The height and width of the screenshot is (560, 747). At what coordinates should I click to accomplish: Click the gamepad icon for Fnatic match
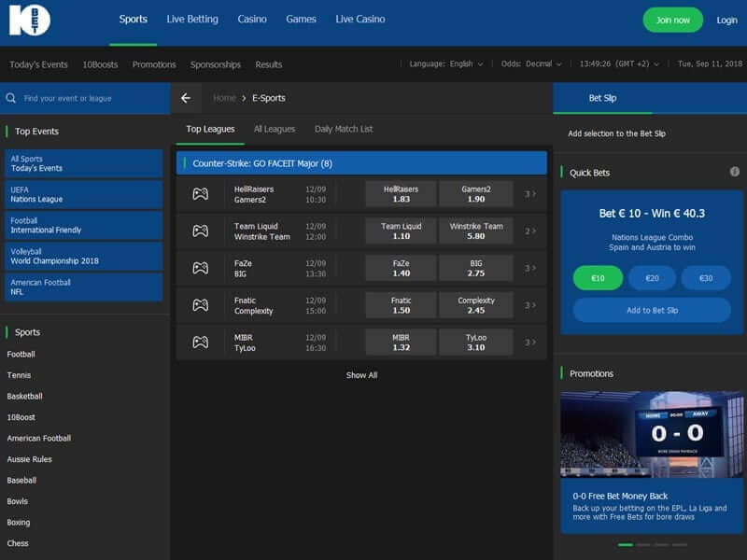tap(200, 305)
